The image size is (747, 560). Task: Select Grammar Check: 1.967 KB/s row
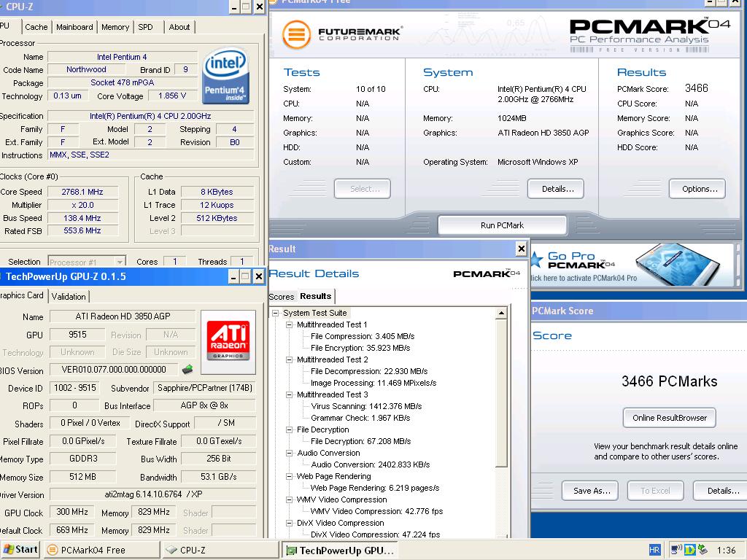(360, 418)
